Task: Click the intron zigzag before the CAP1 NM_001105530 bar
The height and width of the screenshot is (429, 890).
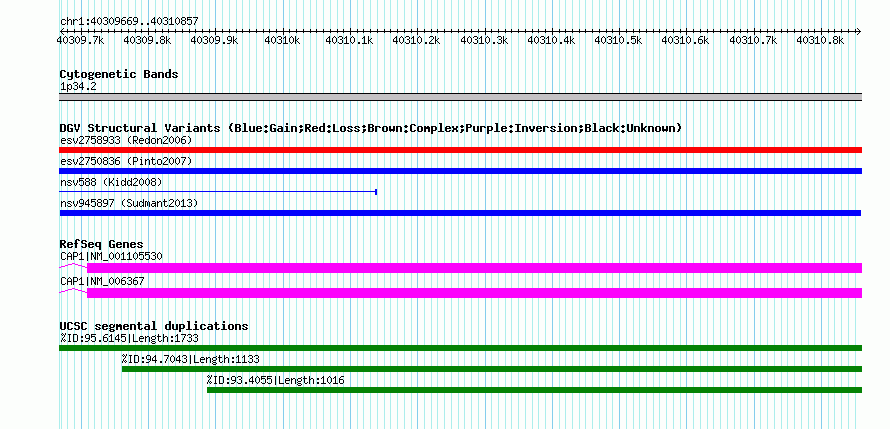Action: [73, 266]
